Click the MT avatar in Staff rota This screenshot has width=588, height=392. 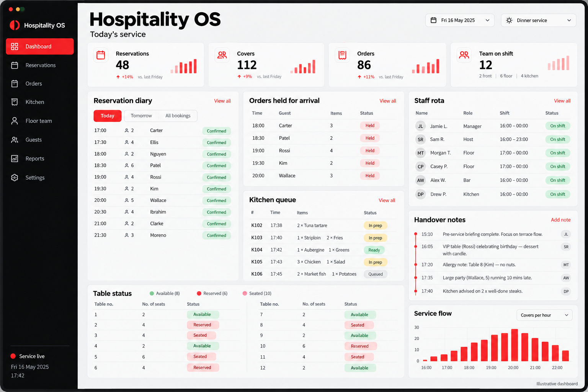point(420,153)
